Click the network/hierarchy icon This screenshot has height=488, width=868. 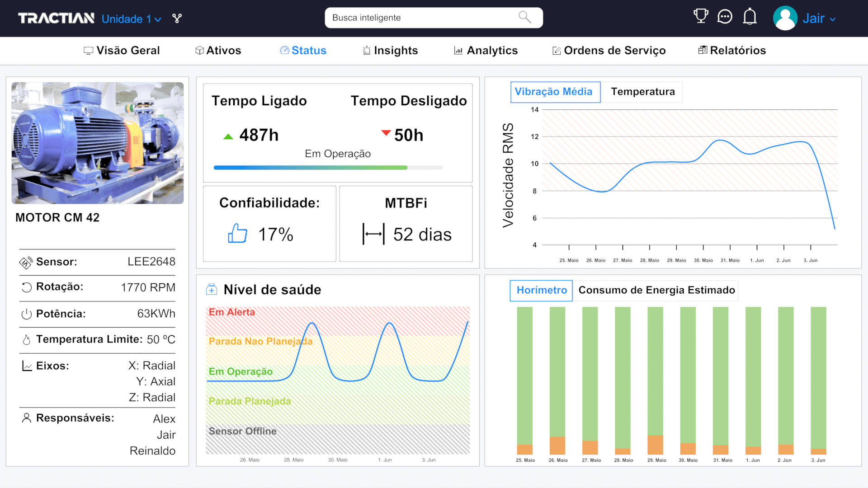pyautogui.click(x=177, y=18)
